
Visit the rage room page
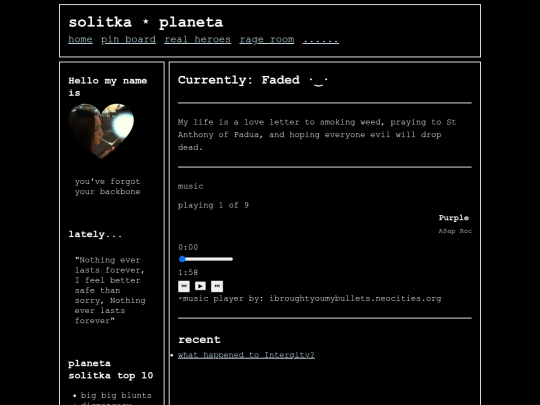[267, 39]
